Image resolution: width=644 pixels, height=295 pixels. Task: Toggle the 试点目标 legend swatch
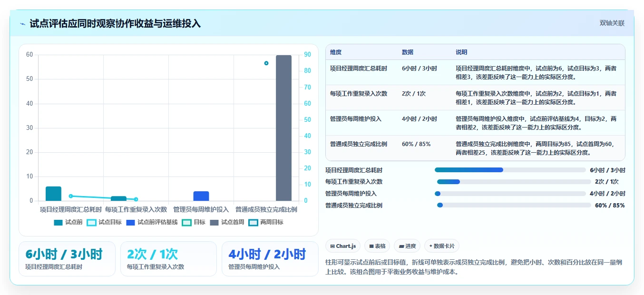coord(92,222)
